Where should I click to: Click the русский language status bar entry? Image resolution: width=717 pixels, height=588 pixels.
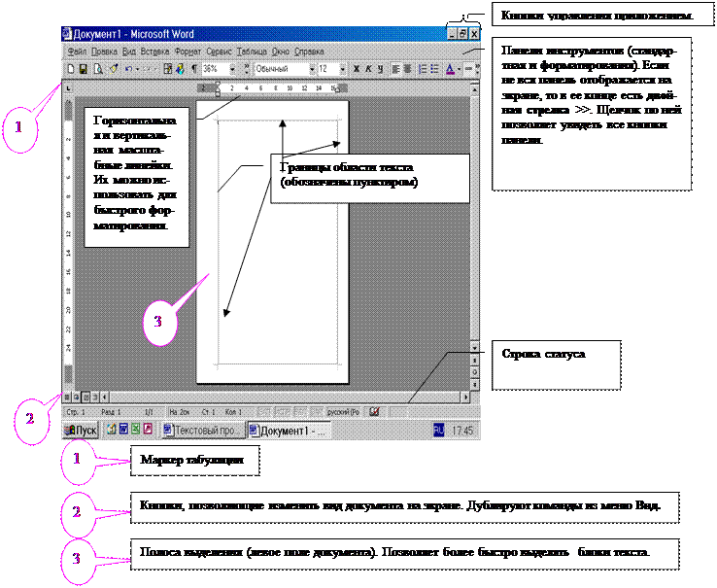tap(343, 411)
